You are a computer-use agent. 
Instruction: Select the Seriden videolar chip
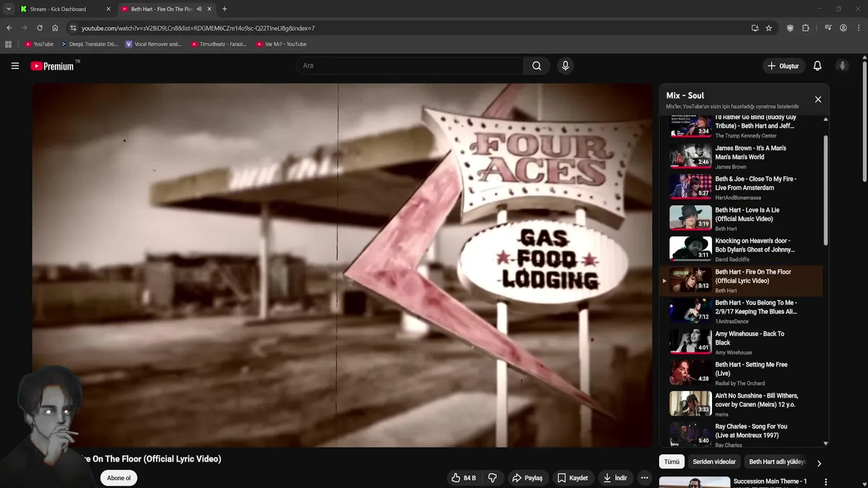coord(714,462)
